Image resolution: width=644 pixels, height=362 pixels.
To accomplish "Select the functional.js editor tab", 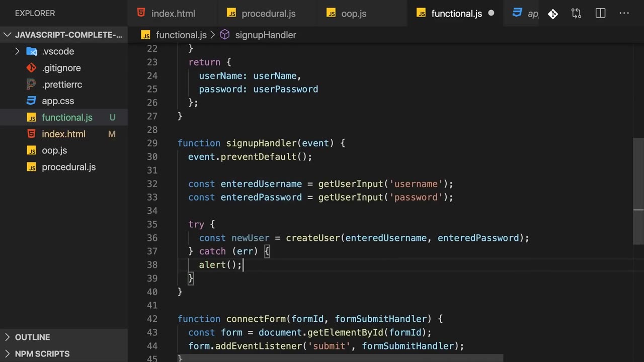I will [456, 14].
